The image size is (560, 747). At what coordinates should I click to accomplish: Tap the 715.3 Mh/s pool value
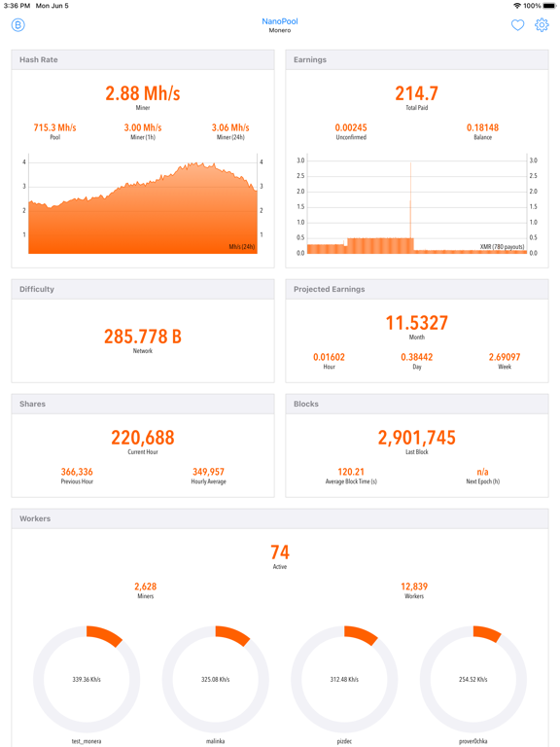54,127
